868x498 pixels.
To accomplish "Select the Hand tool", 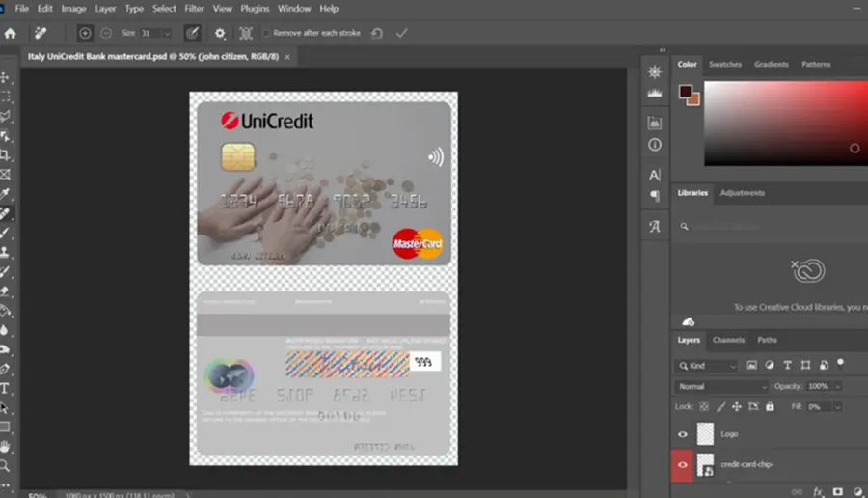I will [5, 447].
